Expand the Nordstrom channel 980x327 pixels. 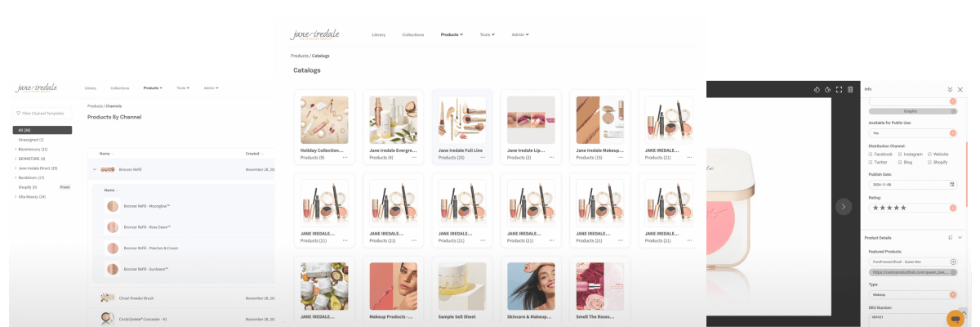[x=16, y=177]
